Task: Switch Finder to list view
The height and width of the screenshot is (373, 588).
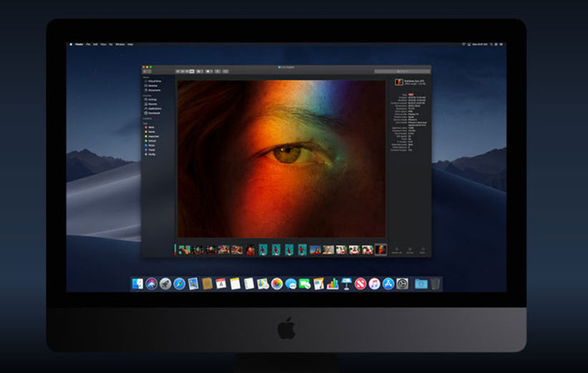Action: [182, 71]
